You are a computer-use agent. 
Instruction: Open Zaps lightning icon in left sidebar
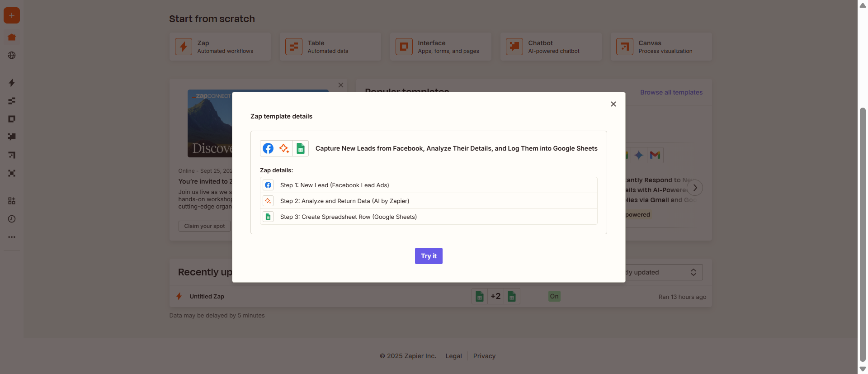click(x=12, y=83)
